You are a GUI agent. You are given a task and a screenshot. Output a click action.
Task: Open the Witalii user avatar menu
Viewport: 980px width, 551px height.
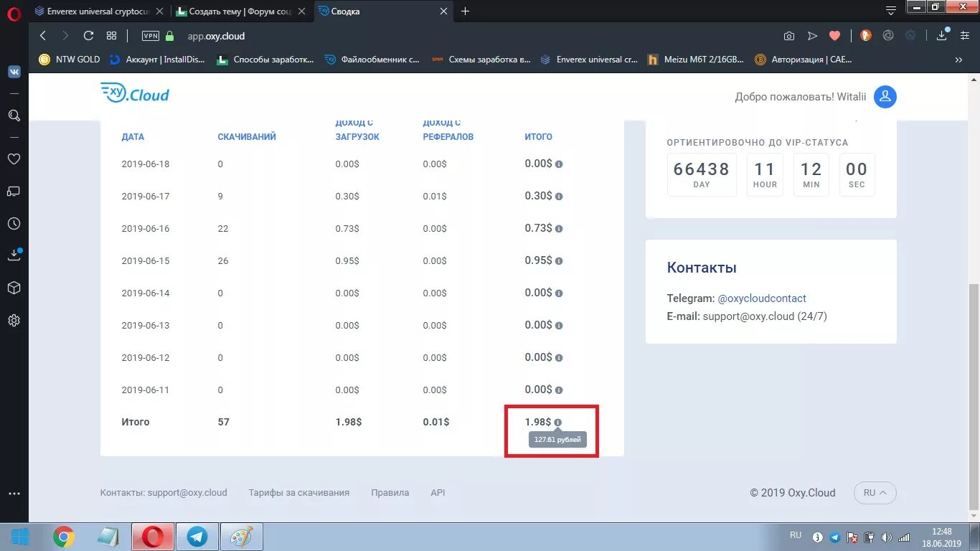[885, 96]
